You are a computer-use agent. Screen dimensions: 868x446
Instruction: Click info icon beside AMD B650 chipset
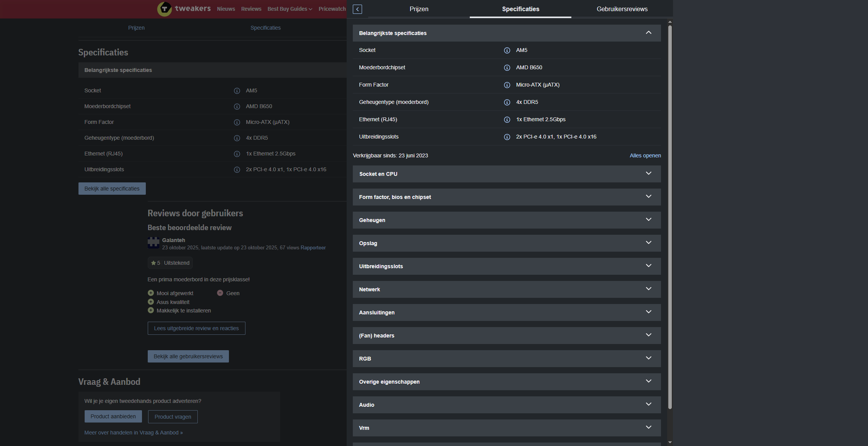pos(507,68)
